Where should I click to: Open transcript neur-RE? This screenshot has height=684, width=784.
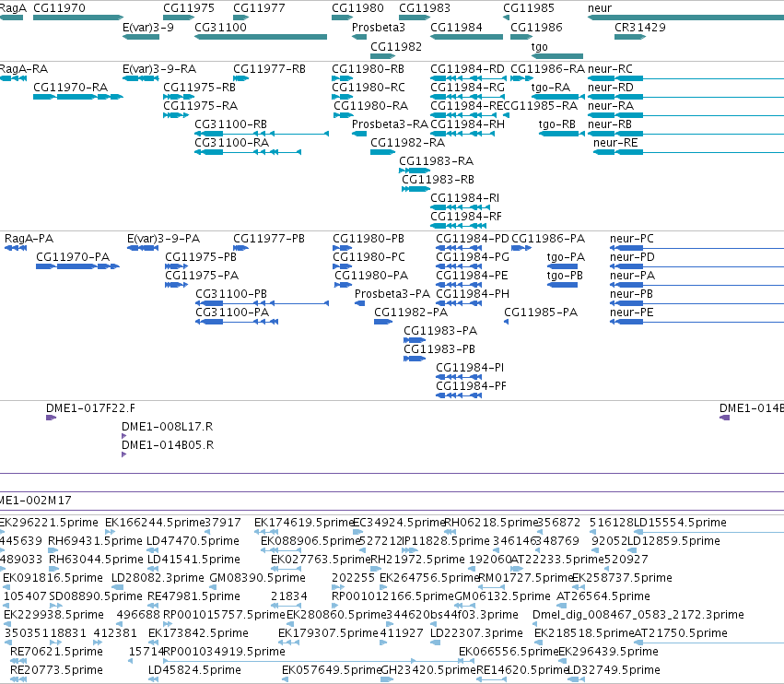[615, 143]
